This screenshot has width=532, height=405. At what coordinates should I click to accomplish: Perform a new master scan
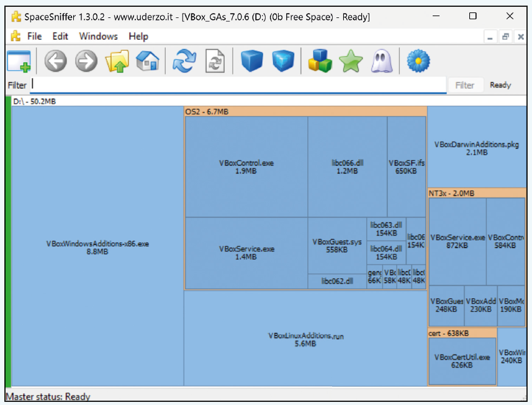[184, 61]
